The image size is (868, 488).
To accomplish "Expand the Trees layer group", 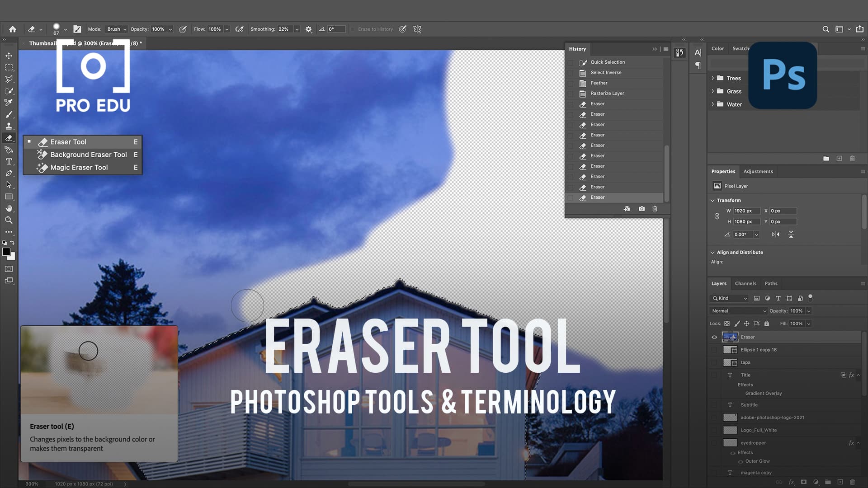I will 713,78.
